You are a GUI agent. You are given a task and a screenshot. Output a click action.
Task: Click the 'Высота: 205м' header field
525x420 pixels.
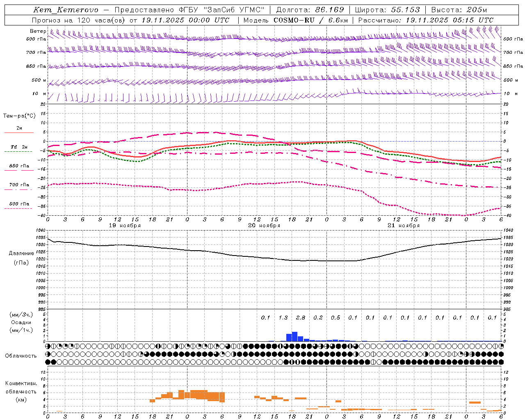pos(459,10)
